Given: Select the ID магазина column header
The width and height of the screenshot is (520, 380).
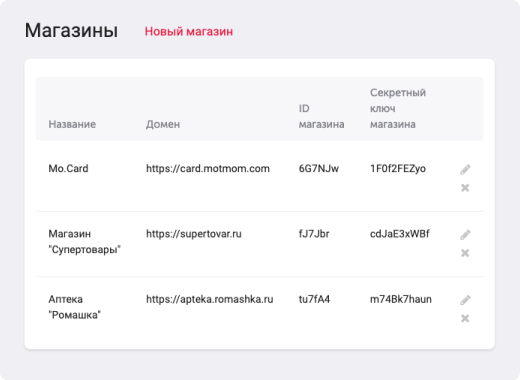Looking at the screenshot, I should pos(321,116).
